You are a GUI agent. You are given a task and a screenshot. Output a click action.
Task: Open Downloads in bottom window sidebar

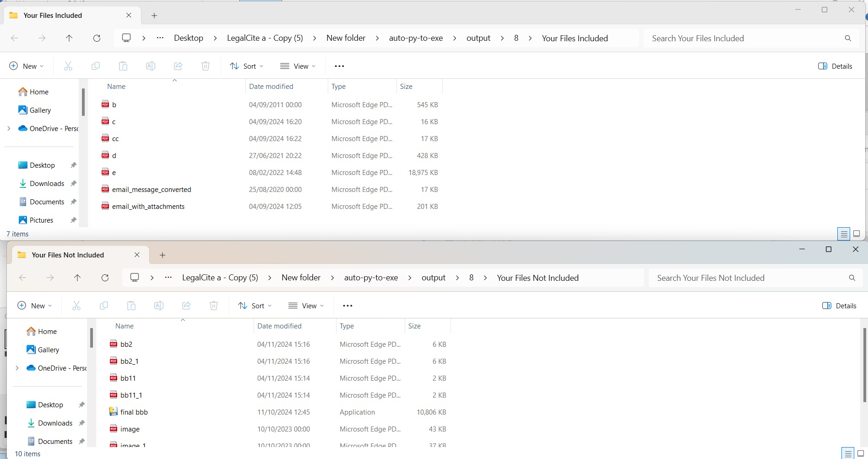pyautogui.click(x=55, y=423)
